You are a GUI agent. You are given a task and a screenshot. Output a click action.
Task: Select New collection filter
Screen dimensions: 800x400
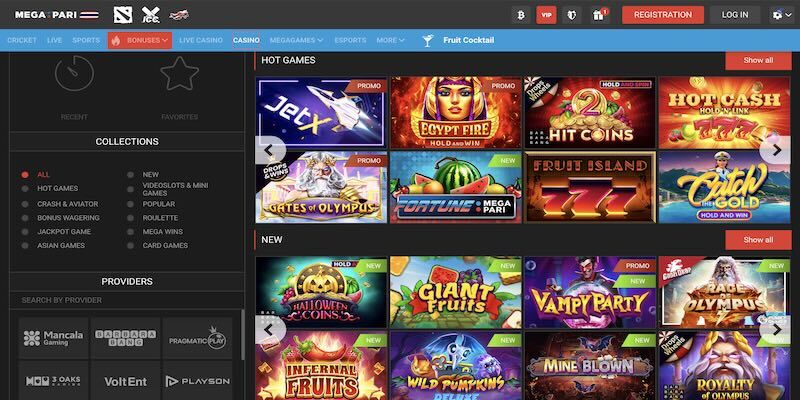[x=151, y=174]
